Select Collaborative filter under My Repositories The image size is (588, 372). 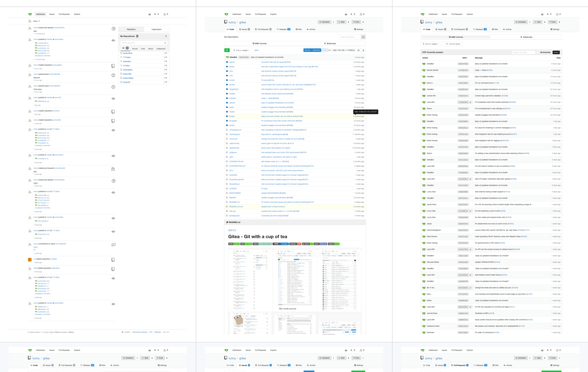(161, 49)
